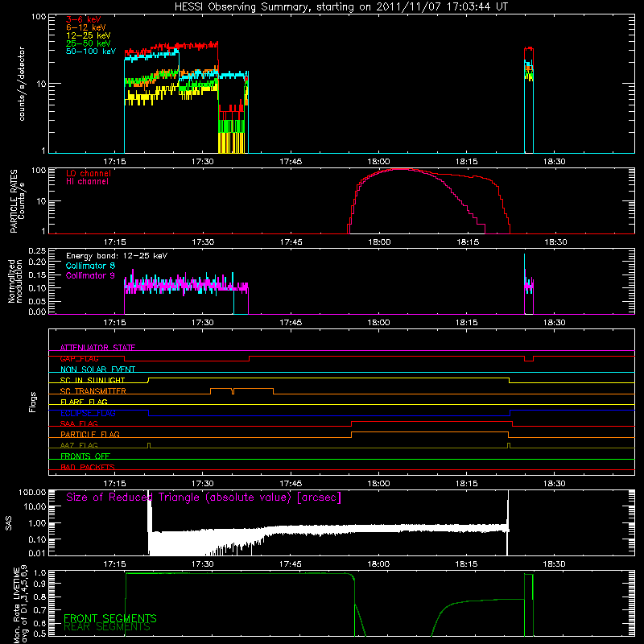This screenshot has height=644, width=644.
Task: Click the counts/s/detector vertical axis label
Action: [x=22, y=84]
